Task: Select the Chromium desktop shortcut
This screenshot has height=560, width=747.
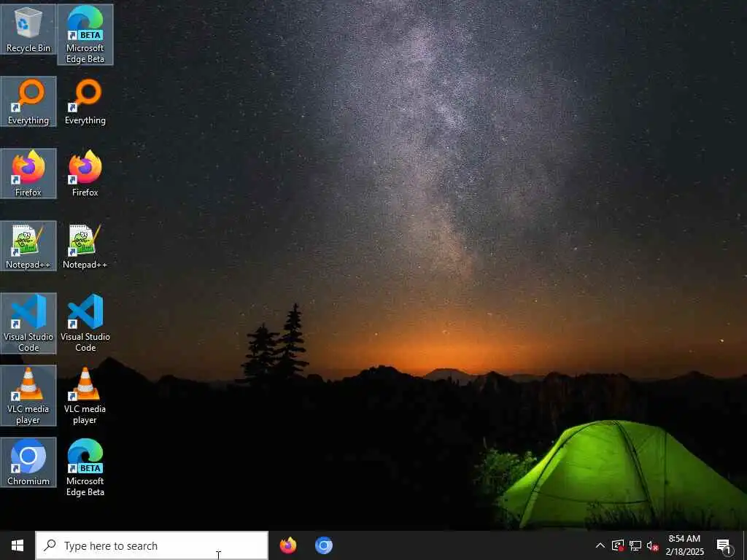Action: (28, 462)
